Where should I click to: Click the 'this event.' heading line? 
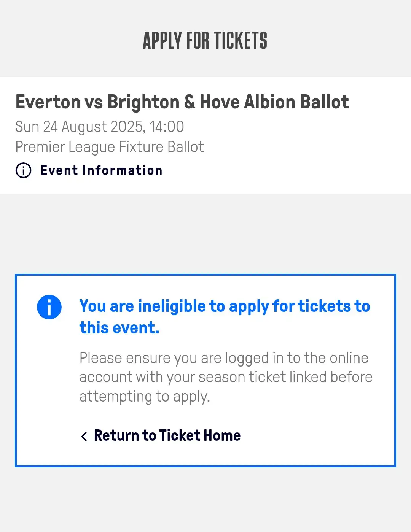point(119,328)
